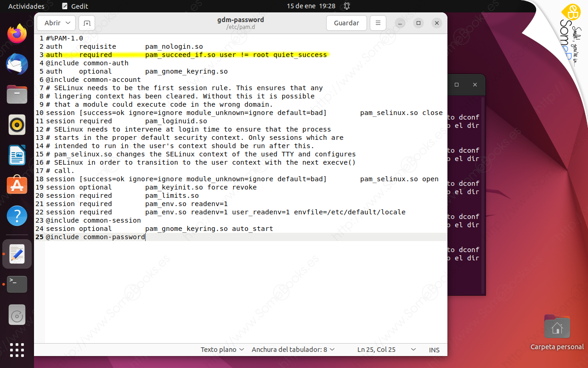Open the Carpeta personal desktop folder
588x368 pixels.
[x=557, y=327]
